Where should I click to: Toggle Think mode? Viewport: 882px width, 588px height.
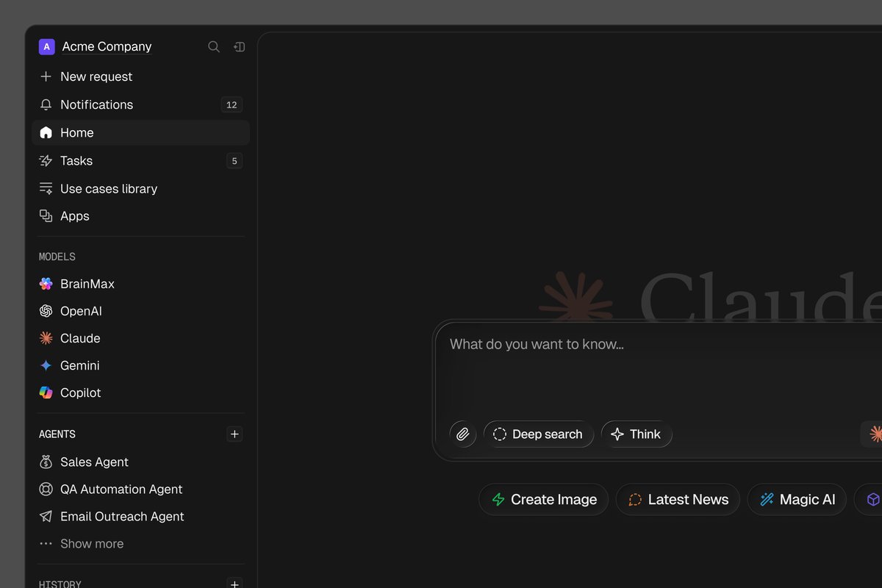coord(637,434)
